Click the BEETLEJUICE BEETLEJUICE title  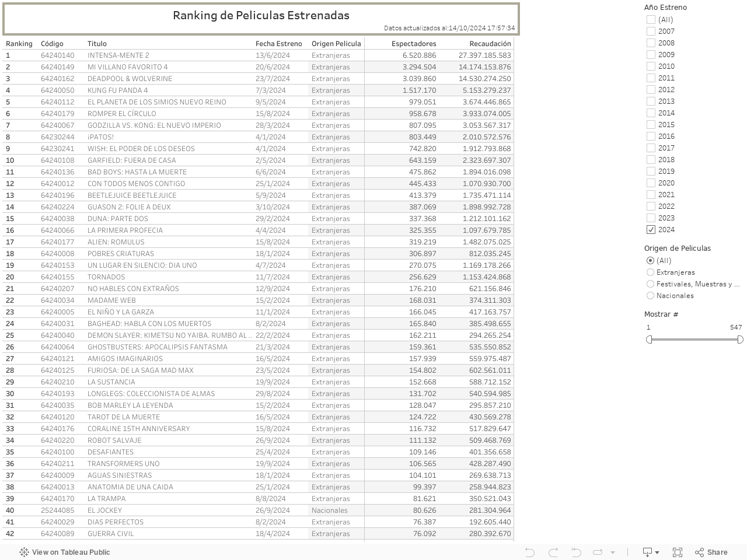coord(132,195)
